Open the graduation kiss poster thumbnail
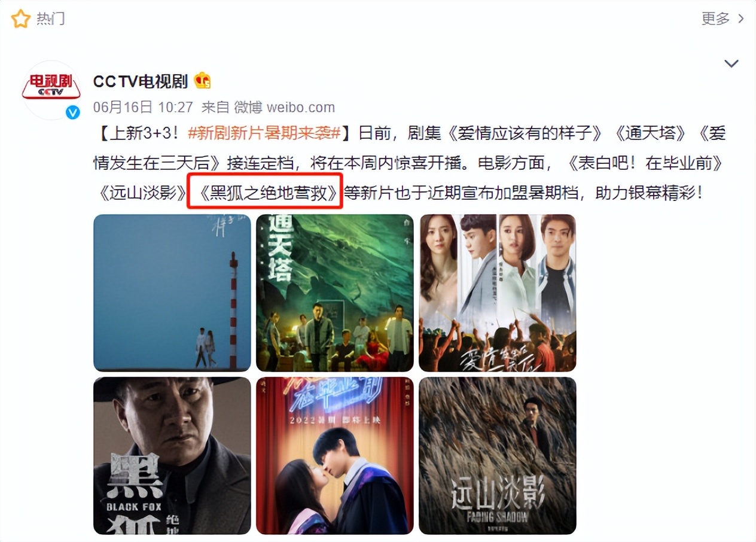 click(335, 456)
